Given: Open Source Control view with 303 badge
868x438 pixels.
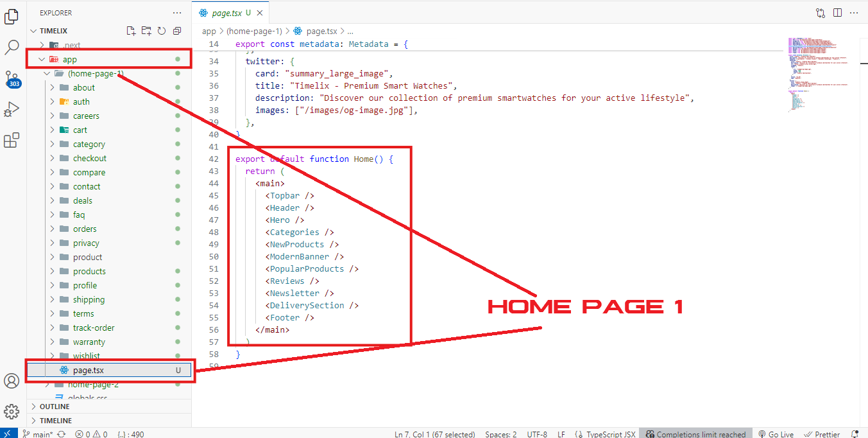Looking at the screenshot, I should (x=12, y=80).
